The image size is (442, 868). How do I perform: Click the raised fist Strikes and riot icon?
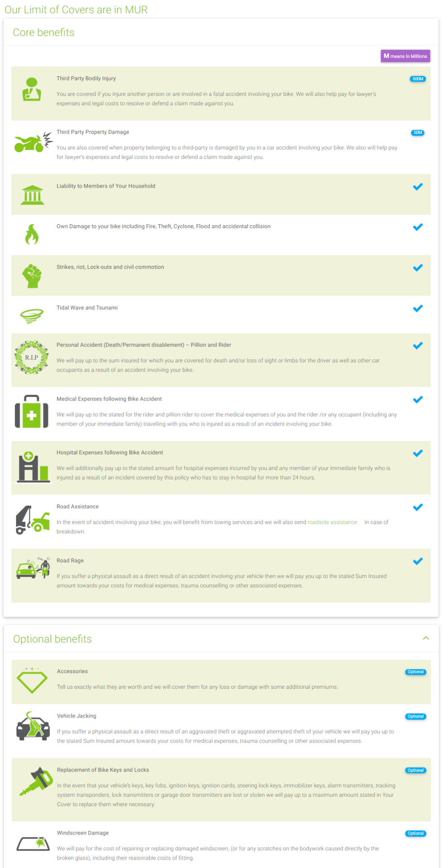tap(32, 276)
